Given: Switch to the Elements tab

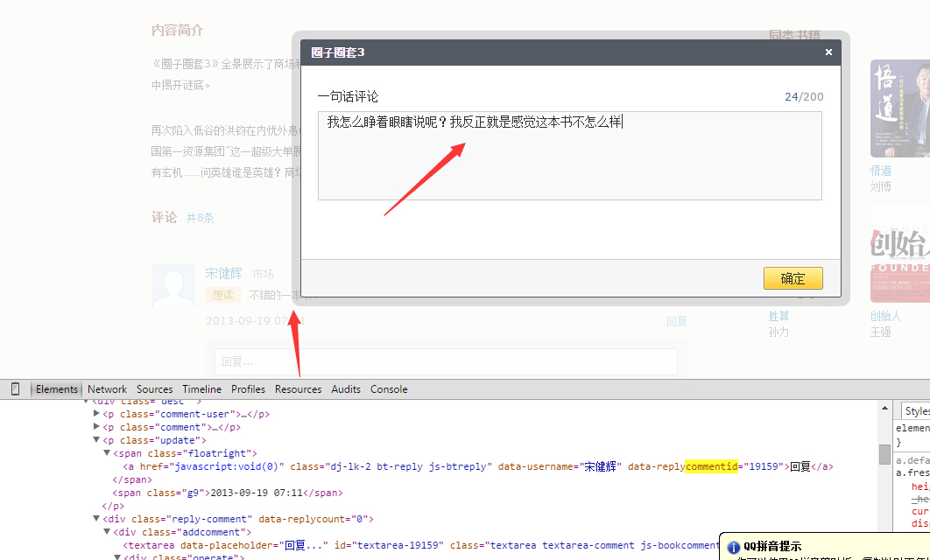Looking at the screenshot, I should (56, 389).
